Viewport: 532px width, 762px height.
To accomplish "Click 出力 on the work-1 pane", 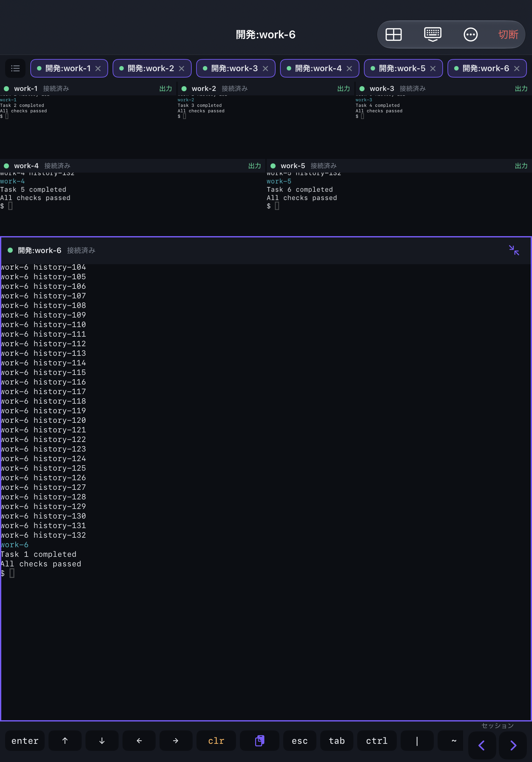I will 166,89.
